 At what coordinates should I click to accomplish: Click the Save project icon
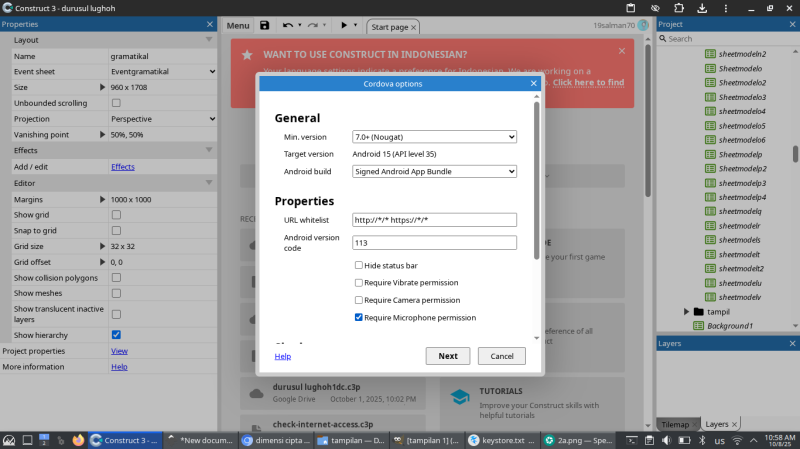(x=264, y=25)
